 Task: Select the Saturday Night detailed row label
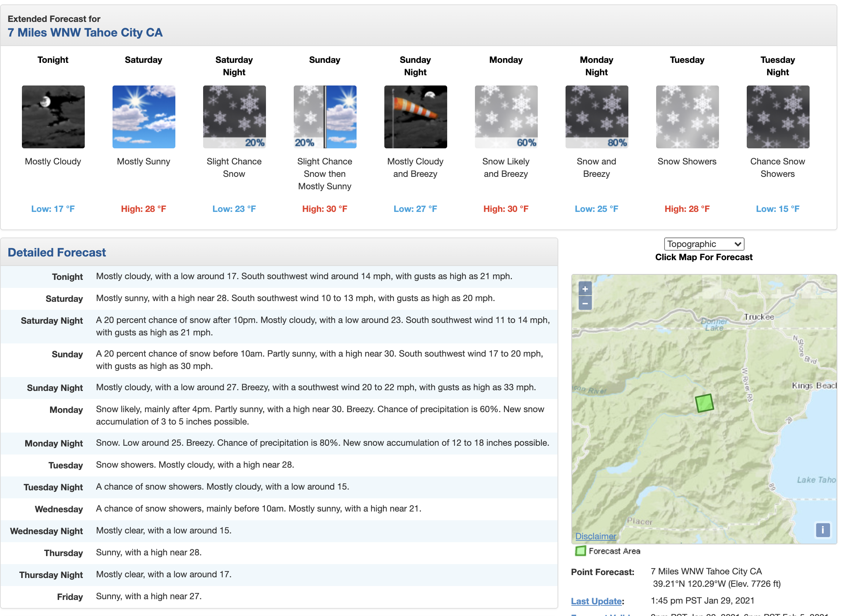[52, 321]
